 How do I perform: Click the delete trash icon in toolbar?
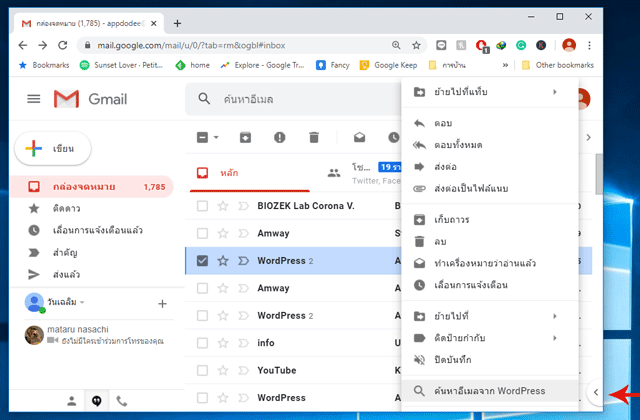(x=314, y=138)
